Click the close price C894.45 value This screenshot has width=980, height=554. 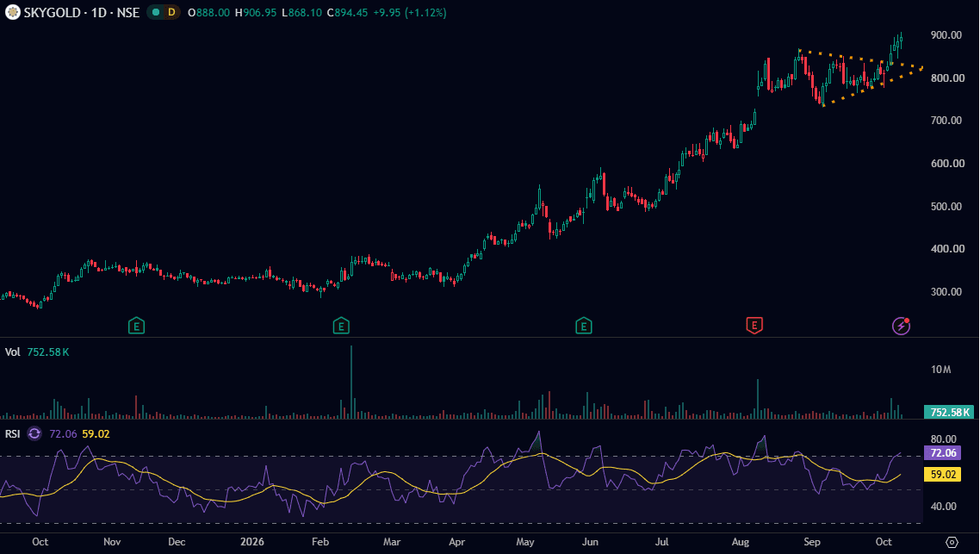tap(348, 13)
